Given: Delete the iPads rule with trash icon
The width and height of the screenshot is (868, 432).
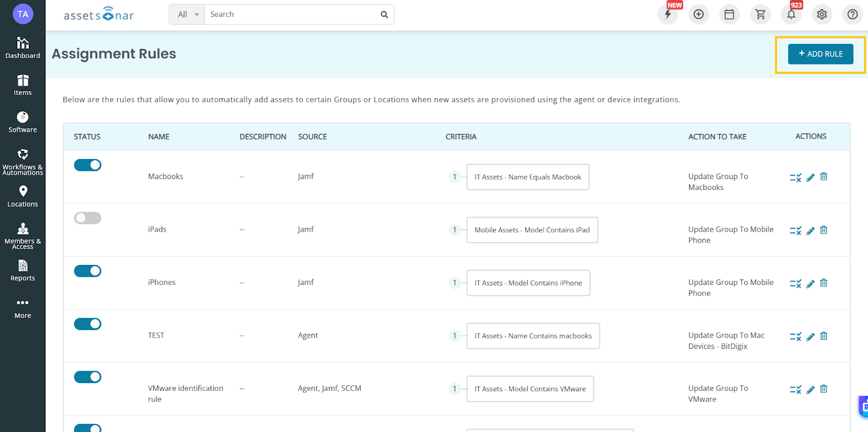Looking at the screenshot, I should 824,230.
